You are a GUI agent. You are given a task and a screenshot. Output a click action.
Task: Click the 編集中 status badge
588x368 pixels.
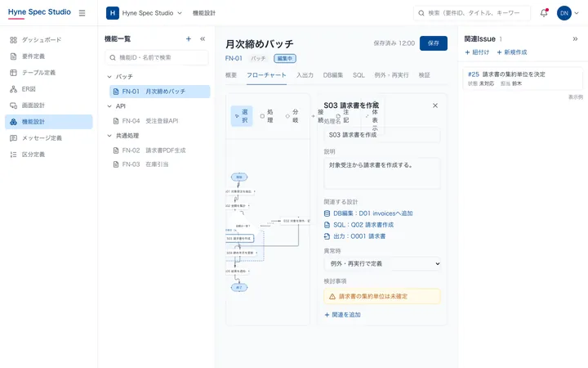point(285,59)
